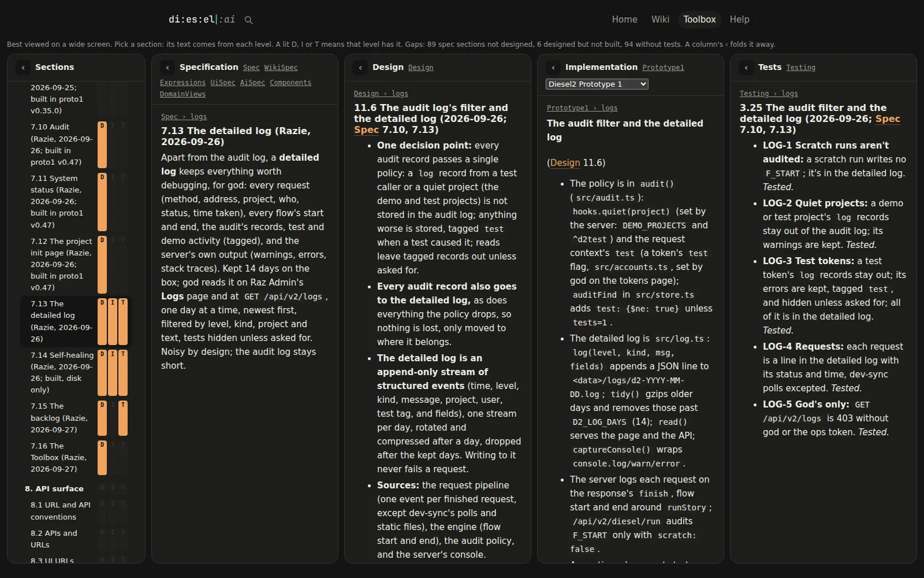Follow the UiSpec link
The width and height of the screenshot is (924, 578).
click(223, 83)
